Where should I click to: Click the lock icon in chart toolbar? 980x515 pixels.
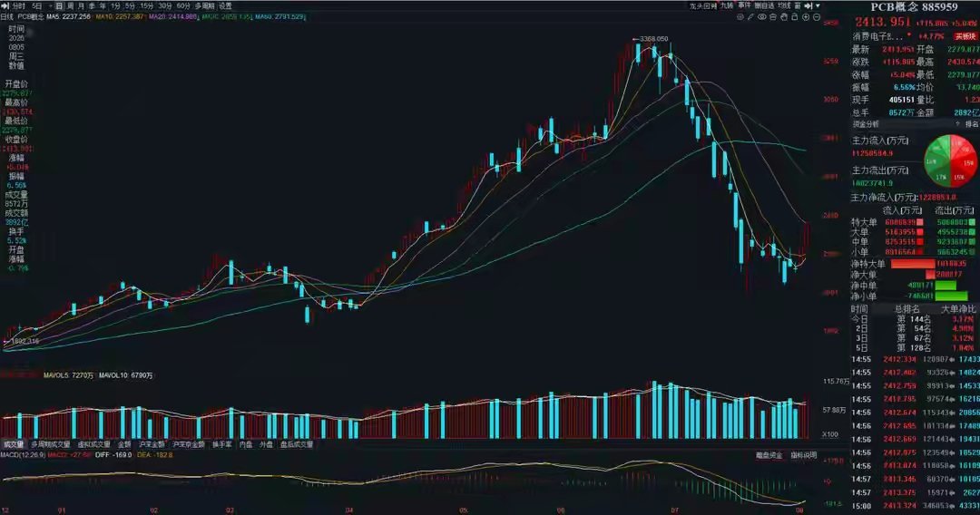[794, 17]
